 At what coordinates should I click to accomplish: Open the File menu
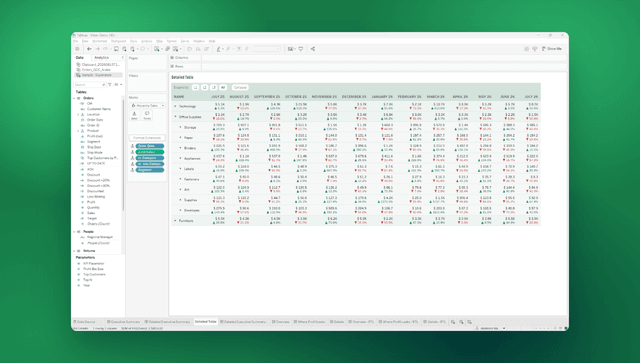76,41
